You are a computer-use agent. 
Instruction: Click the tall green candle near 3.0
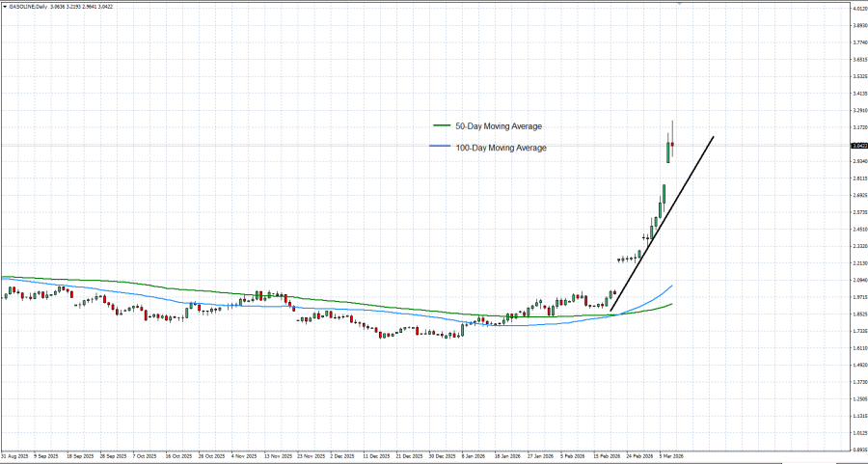pos(667,151)
